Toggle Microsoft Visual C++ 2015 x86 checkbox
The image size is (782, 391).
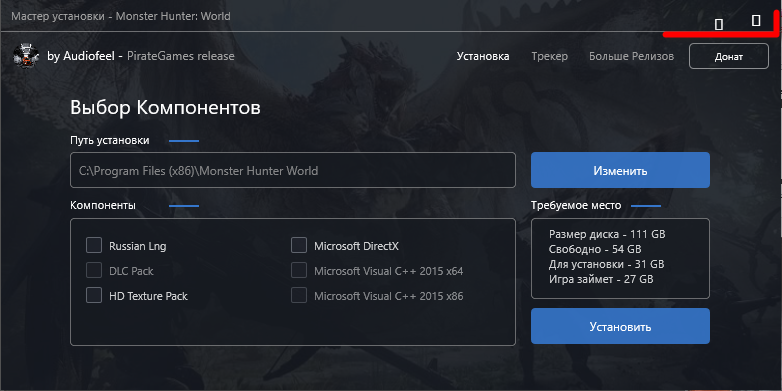tap(299, 296)
